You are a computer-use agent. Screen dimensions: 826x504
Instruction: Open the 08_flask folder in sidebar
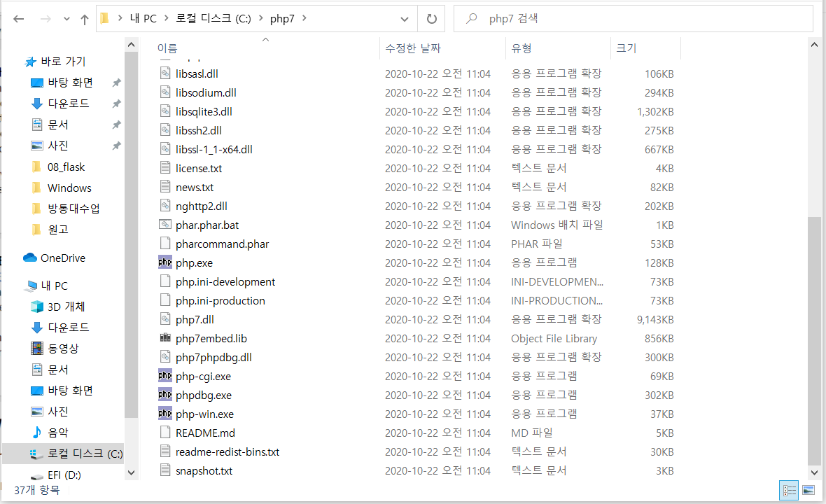pyautogui.click(x=66, y=167)
